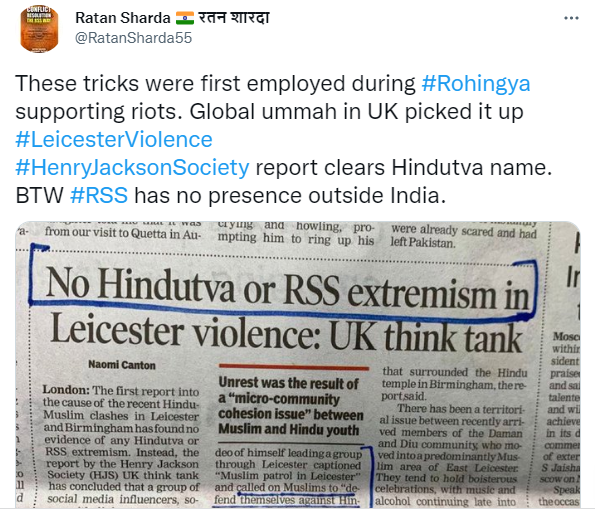Click the tweet text 'These tricks were first employed'

[x=215, y=84]
